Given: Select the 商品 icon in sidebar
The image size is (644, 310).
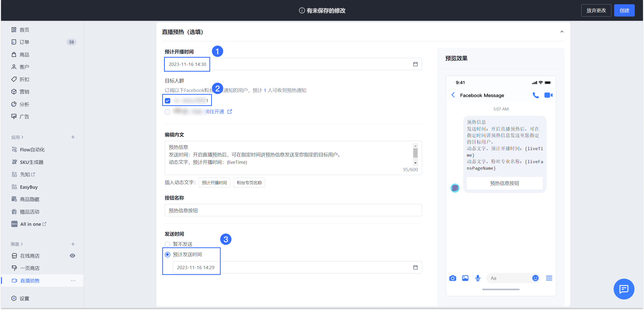Looking at the screenshot, I should (x=24, y=54).
